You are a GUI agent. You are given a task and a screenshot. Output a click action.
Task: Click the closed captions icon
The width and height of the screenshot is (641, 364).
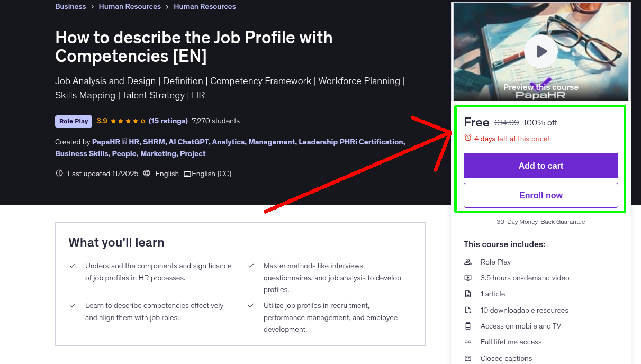[468, 358]
